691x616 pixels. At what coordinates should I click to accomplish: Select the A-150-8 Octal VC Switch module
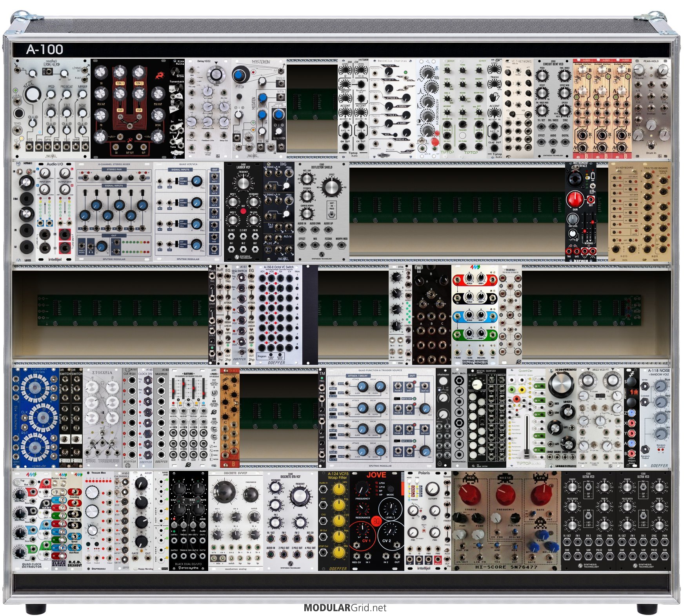coord(279,315)
